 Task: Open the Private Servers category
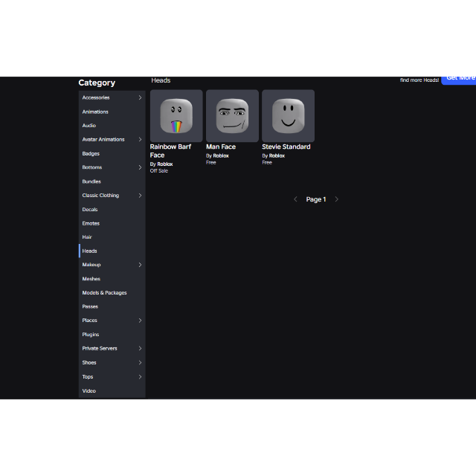click(x=112, y=348)
